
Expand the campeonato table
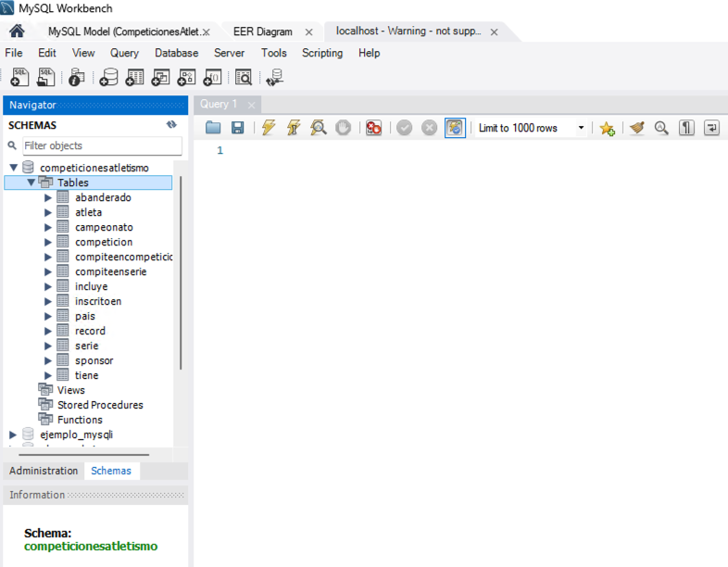pyautogui.click(x=48, y=227)
